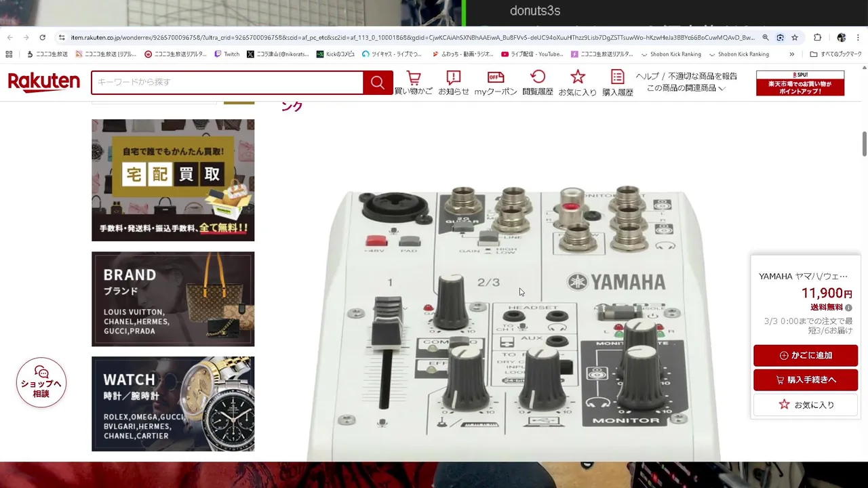
Task: Click the browser reload button
Action: click(x=42, y=37)
